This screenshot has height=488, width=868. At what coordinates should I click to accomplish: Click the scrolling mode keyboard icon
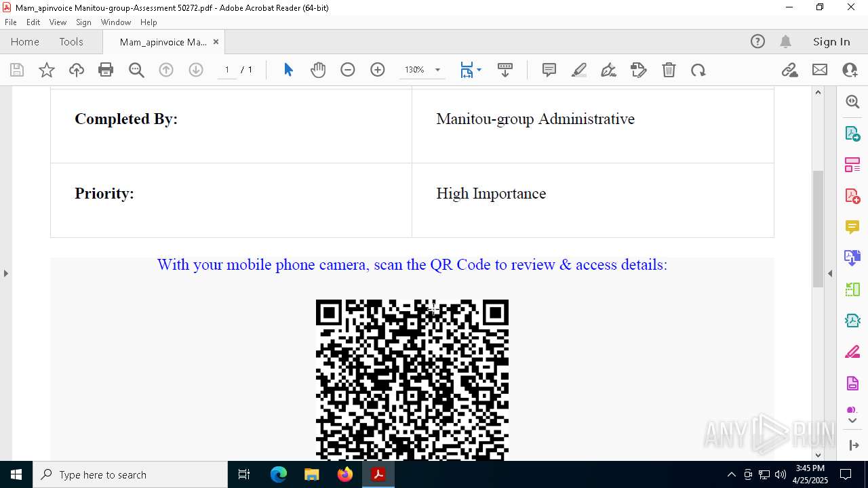coord(505,70)
